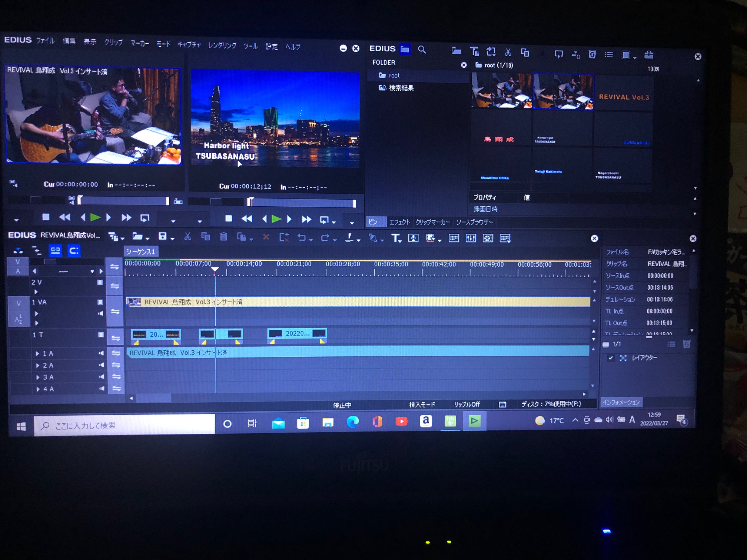The width and height of the screenshot is (747, 560).
Task: Stop playback on the player monitor
Action: click(x=46, y=217)
